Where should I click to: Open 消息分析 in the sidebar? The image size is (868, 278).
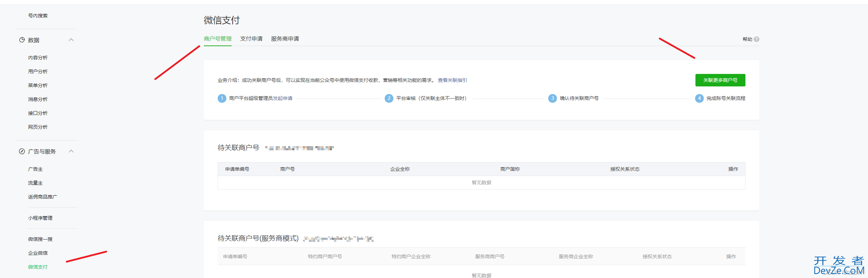(x=38, y=99)
